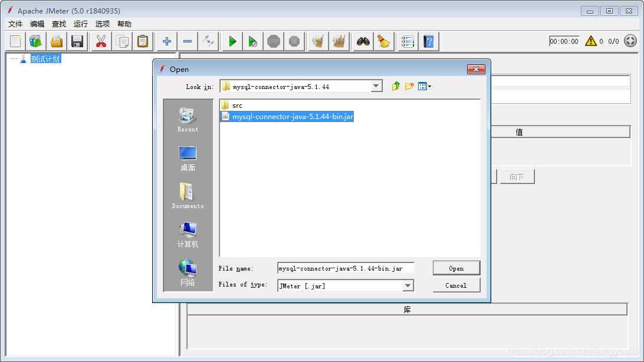Click the Cancel button in dialog

pos(456,285)
